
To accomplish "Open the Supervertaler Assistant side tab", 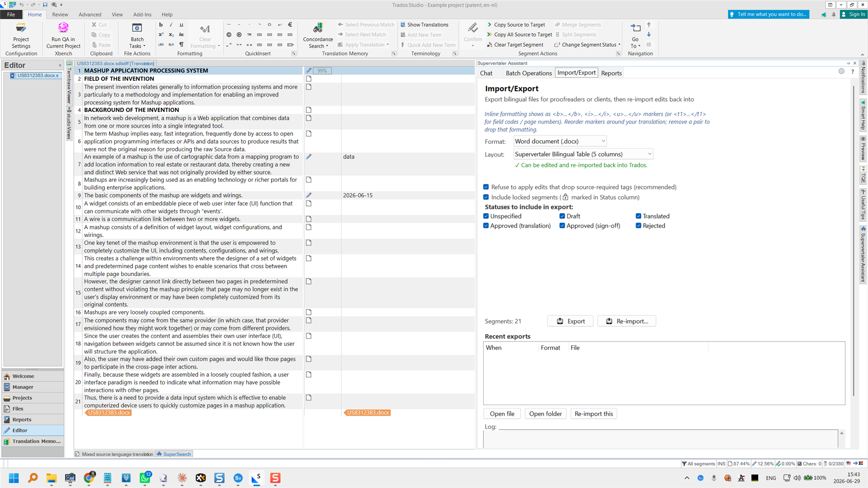I will 863,254.
